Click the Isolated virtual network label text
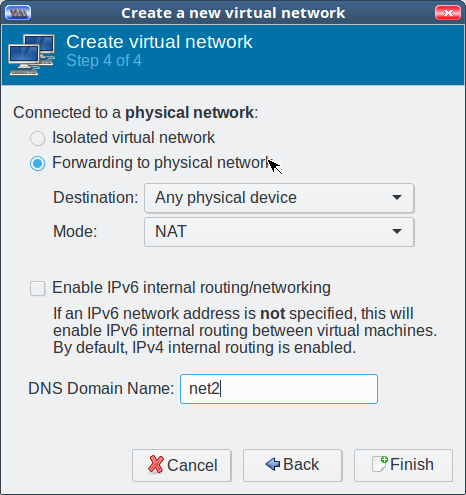 pyautogui.click(x=133, y=137)
